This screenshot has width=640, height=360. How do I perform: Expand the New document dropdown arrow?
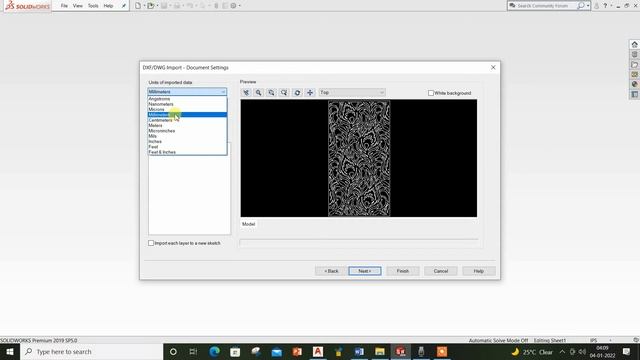point(144,6)
